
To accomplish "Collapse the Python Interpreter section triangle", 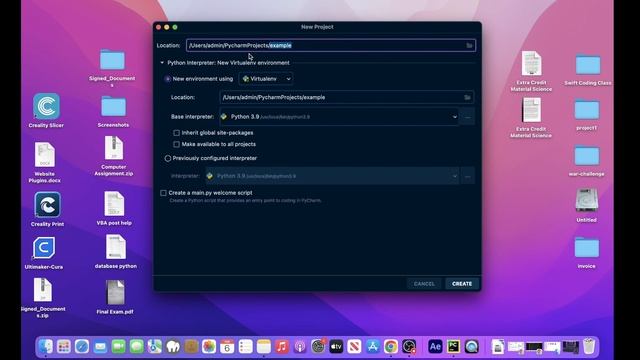I will click(x=162, y=63).
